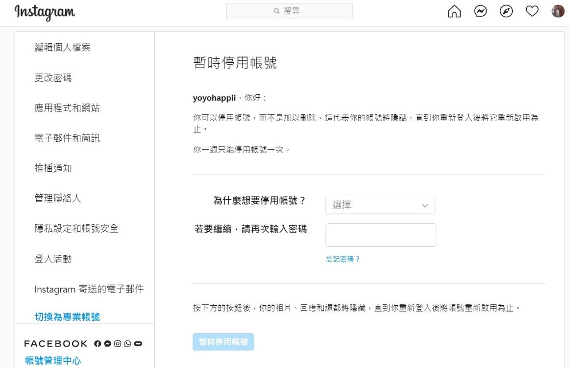Open the 停用帳號原因 選擇 dropdown
Viewport: 588px width, 368px height.
pos(380,204)
